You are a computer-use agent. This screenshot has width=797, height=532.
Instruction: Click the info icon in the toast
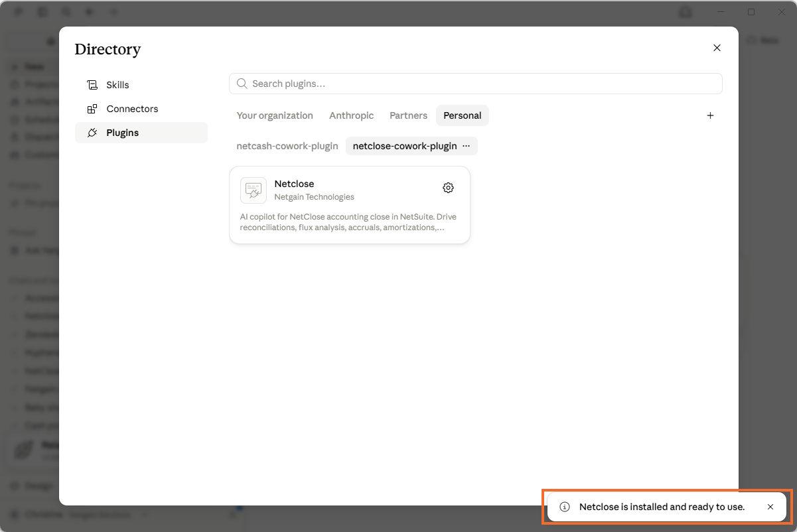coord(565,507)
